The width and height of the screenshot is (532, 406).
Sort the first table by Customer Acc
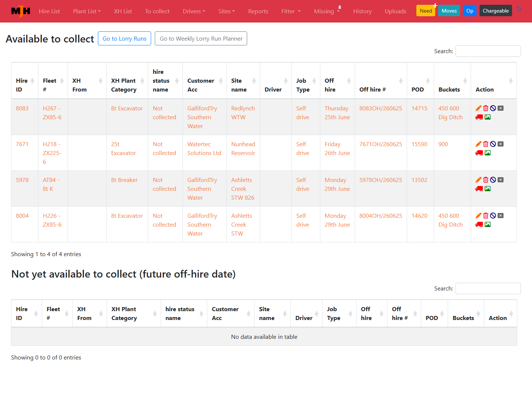click(205, 80)
